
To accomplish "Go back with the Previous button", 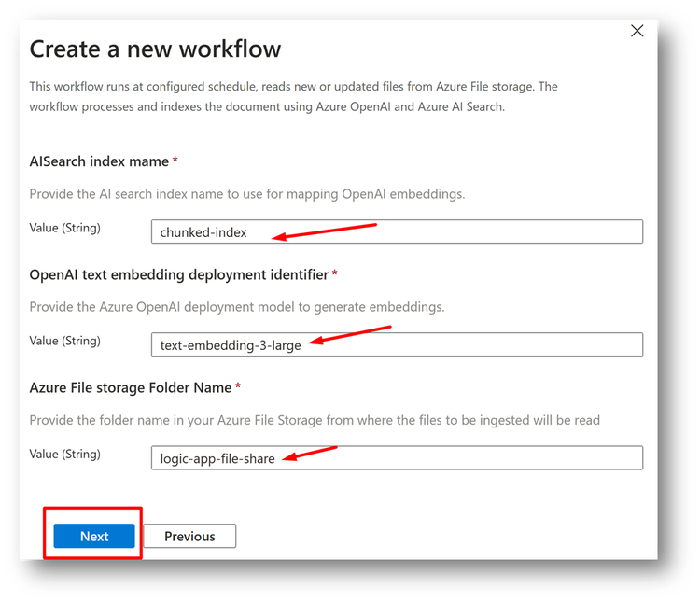I will (x=189, y=536).
